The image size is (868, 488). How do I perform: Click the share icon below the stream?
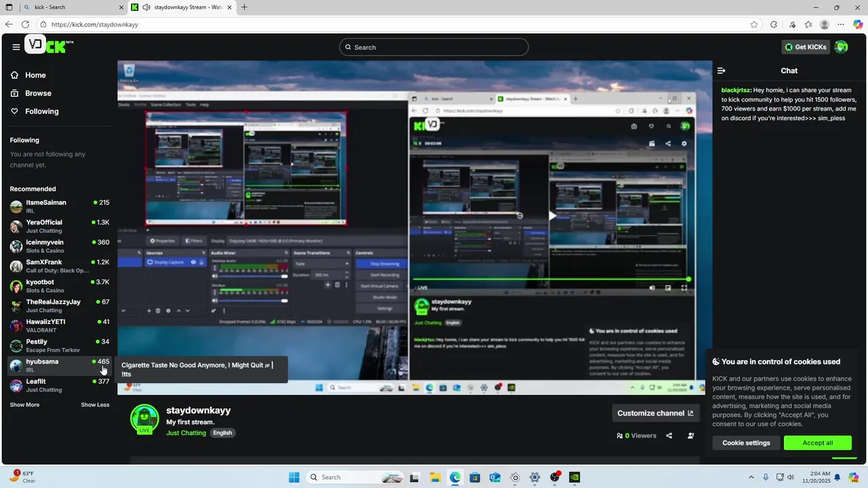(669, 436)
